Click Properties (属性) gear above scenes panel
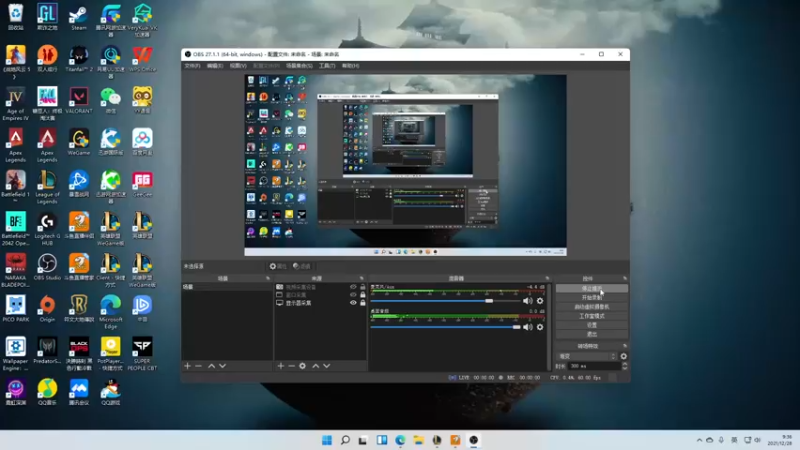Image resolution: width=800 pixels, height=450 pixels. (278, 266)
